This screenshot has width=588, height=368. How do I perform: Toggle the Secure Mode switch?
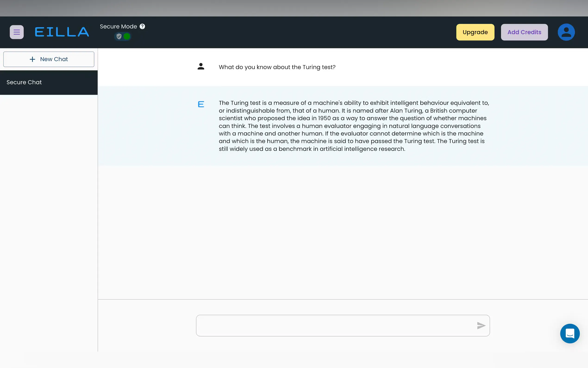[123, 37]
